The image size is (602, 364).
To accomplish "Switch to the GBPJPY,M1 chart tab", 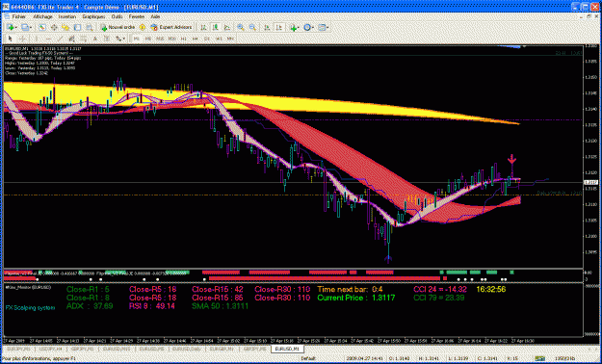I will 82,349.
